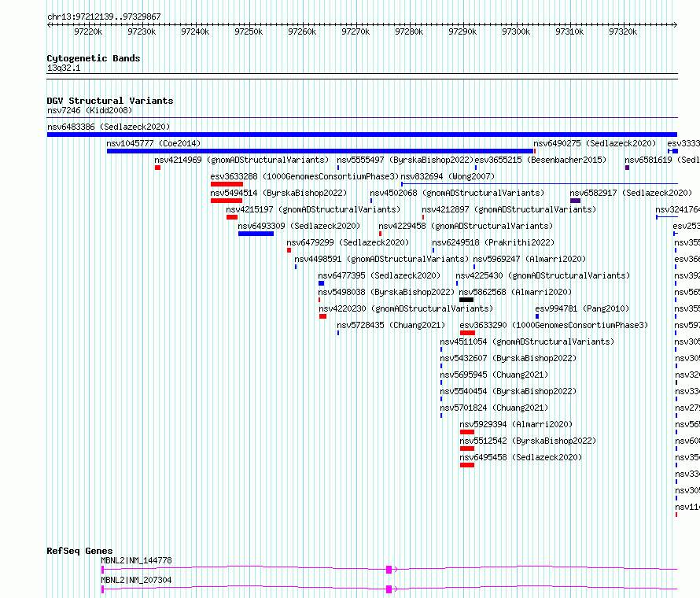
Task: Open nsv5494514 (ByrskaBishop2022) label
Action: pyautogui.click(x=278, y=193)
